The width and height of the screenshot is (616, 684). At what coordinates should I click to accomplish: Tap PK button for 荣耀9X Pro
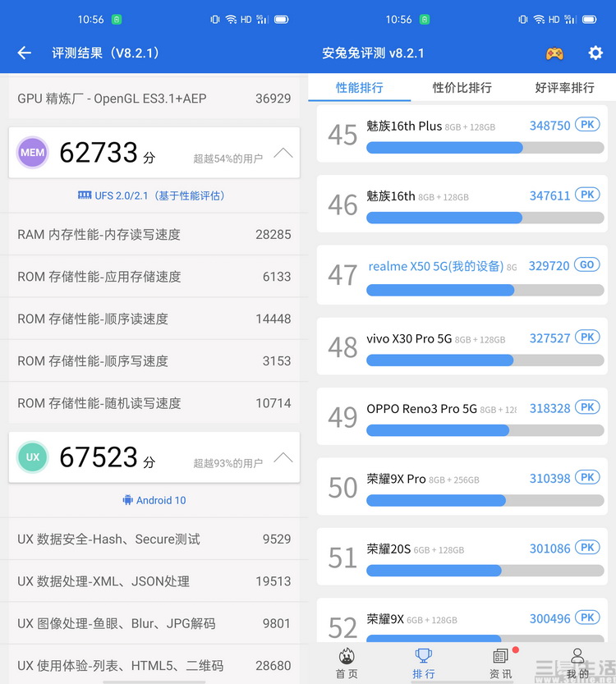coord(587,477)
